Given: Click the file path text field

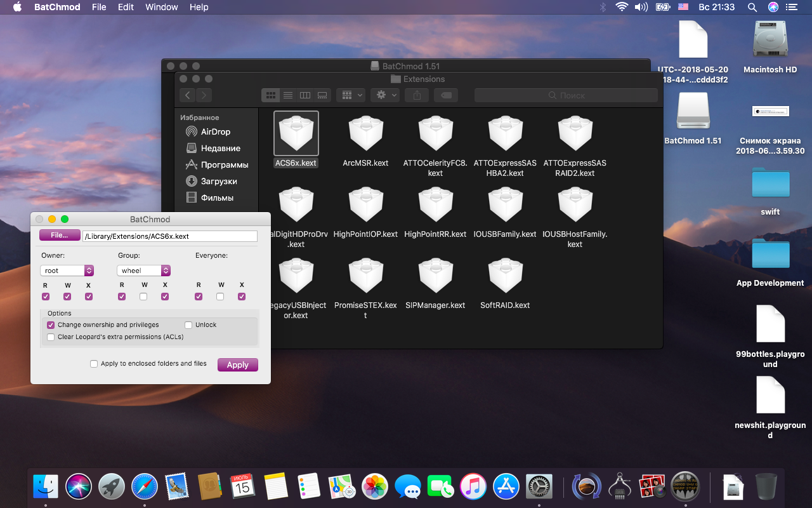Looking at the screenshot, I should [170, 236].
